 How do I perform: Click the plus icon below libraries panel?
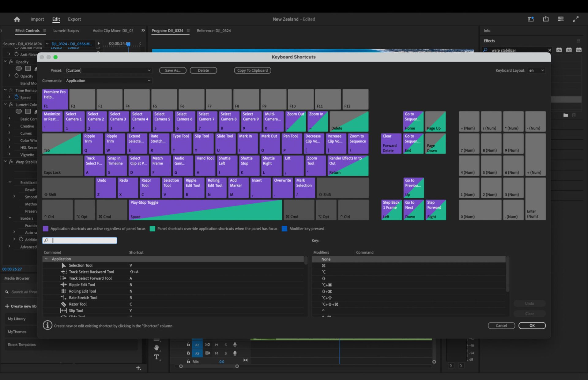[138, 368]
